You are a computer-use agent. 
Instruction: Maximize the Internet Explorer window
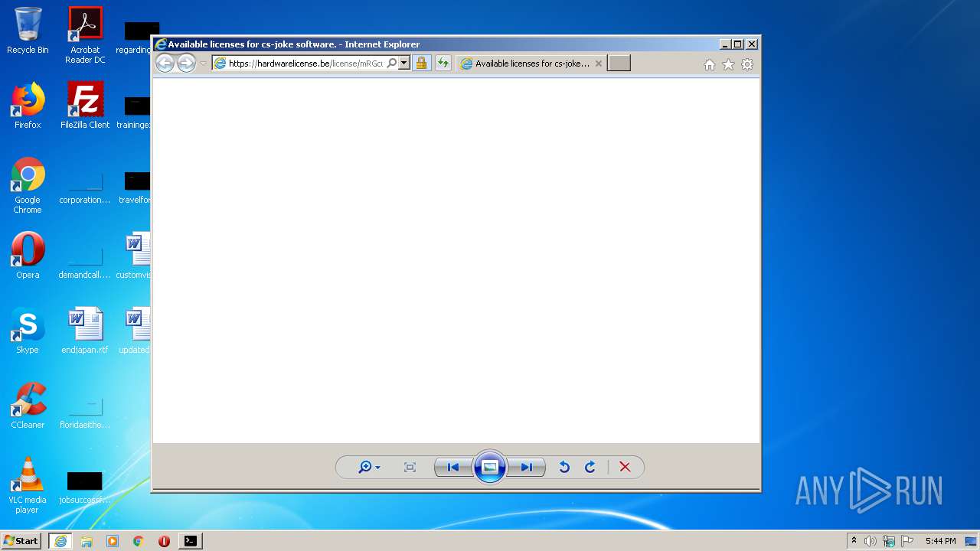[x=738, y=44]
